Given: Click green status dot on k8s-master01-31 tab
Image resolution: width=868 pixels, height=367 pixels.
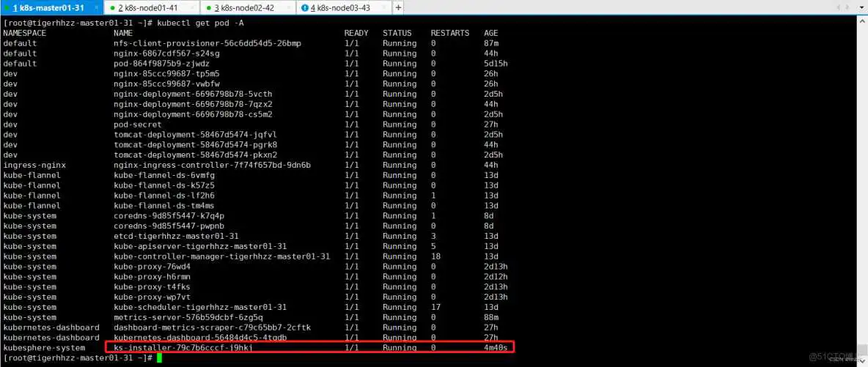Looking at the screenshot, I should click(x=7, y=8).
